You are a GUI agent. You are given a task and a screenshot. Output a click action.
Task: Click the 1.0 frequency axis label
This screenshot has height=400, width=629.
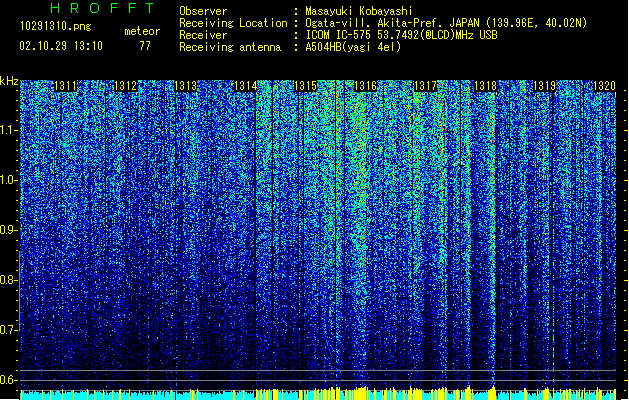[x=9, y=180]
